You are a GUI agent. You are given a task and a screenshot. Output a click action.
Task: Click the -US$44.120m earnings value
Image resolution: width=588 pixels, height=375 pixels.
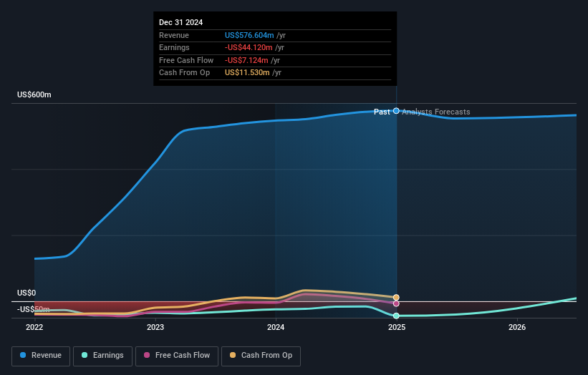tap(249, 47)
